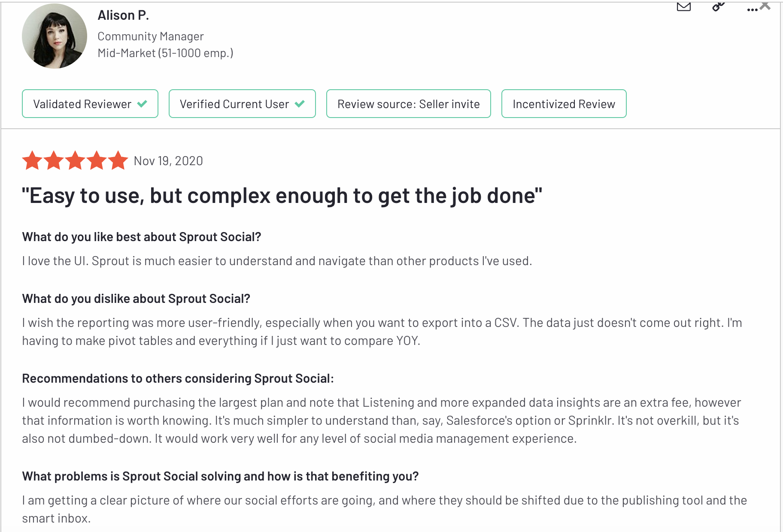The image size is (783, 532).
Task: Click the Nov 19, 2020 review date
Action: click(168, 161)
